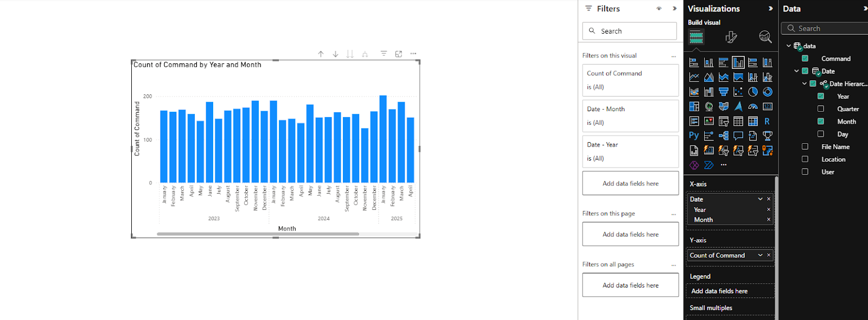Open chart filter icon in visual header
This screenshot has width=868, height=320.
[x=384, y=54]
